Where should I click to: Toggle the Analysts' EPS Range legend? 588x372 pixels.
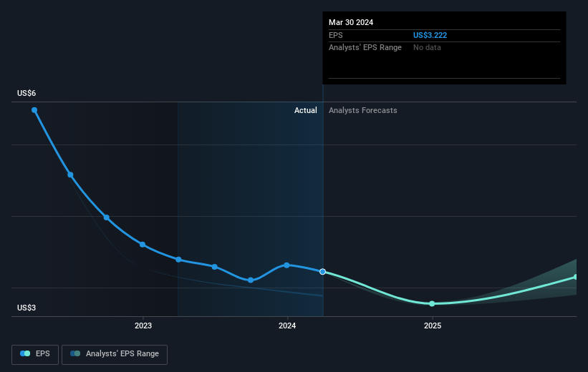click(x=115, y=354)
